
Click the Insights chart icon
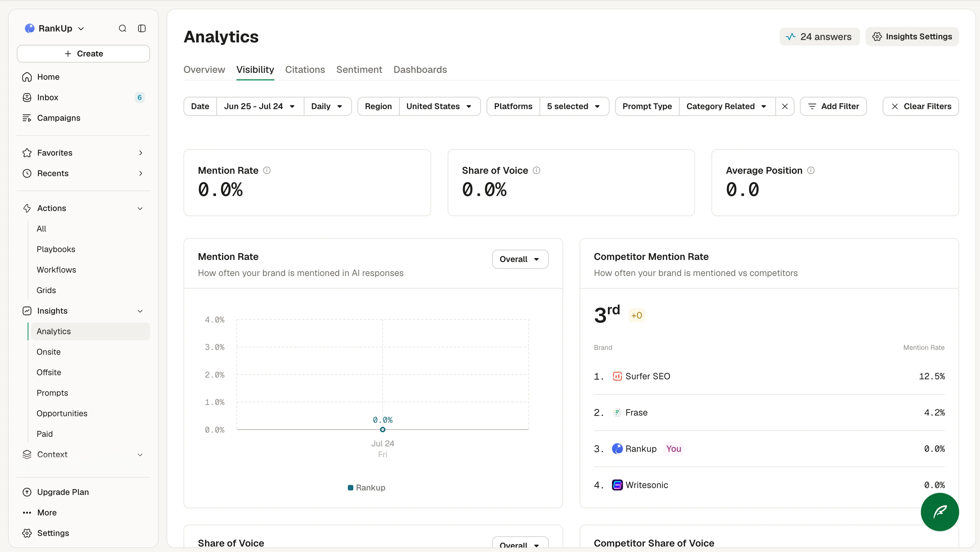(27, 311)
